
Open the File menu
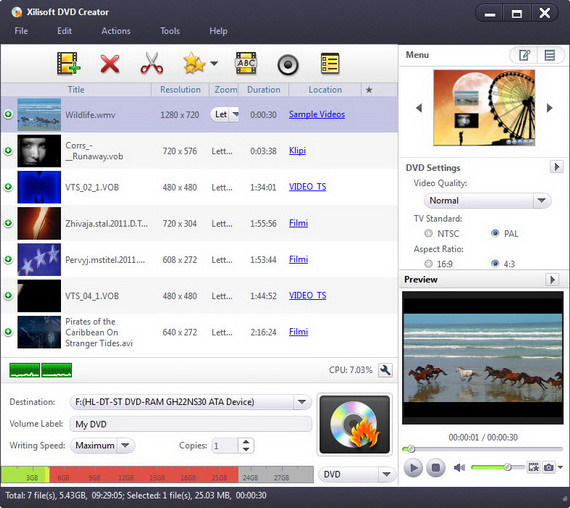click(x=21, y=31)
